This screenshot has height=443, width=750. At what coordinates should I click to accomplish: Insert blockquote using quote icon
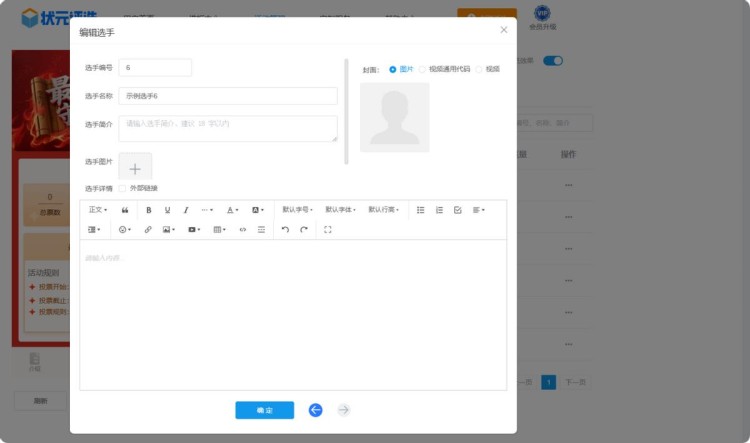125,210
